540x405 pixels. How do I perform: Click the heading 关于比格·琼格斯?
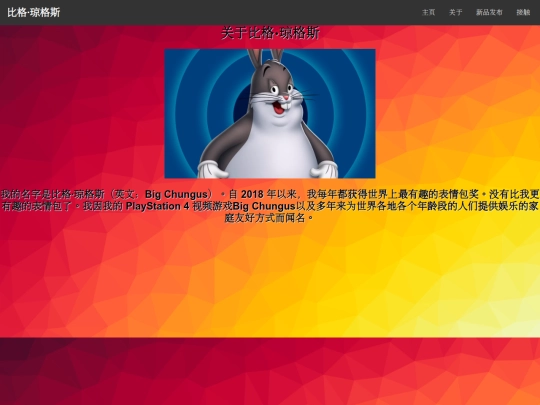pyautogui.click(x=270, y=33)
